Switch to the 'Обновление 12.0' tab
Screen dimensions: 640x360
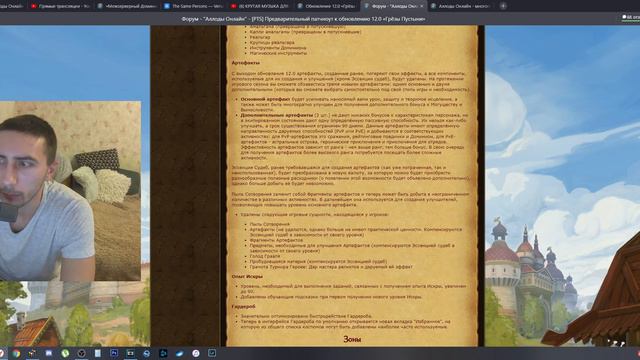[326, 6]
